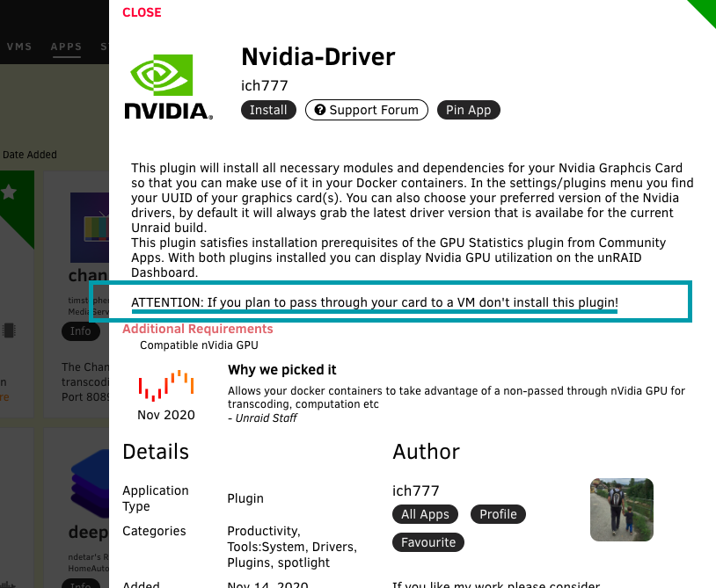Image resolution: width=716 pixels, height=588 pixels.
Task: Show all apps by ich777
Action: pos(425,514)
